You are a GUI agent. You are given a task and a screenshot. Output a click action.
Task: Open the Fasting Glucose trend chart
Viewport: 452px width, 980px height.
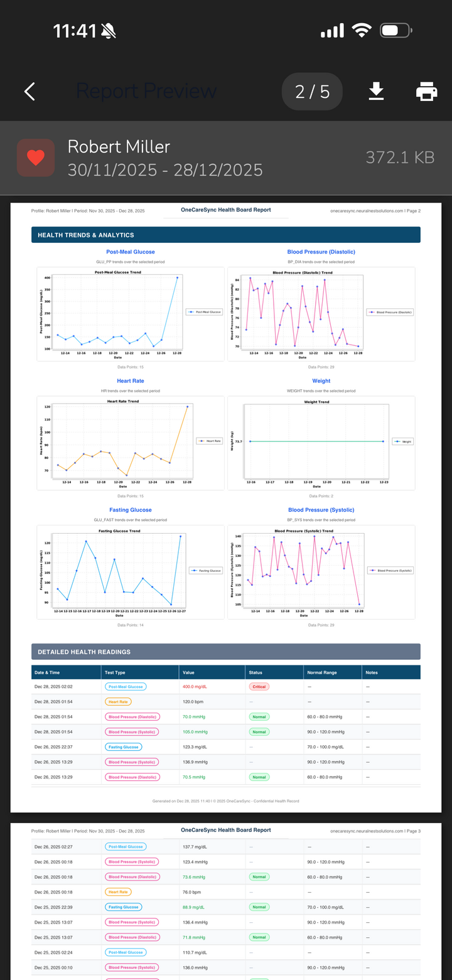click(131, 573)
